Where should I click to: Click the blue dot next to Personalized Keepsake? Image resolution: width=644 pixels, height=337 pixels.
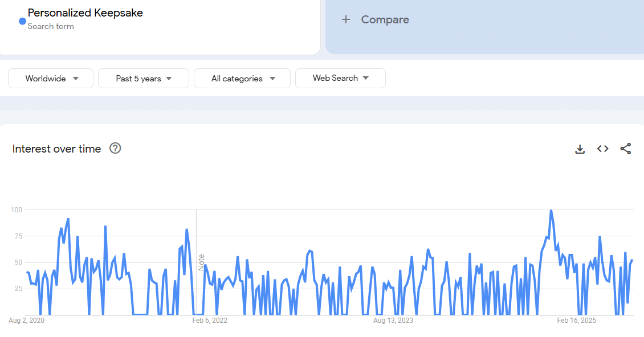22,21
